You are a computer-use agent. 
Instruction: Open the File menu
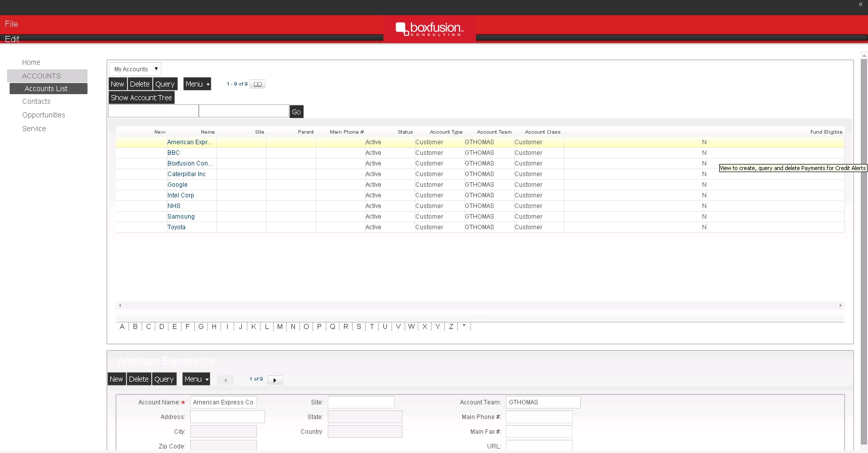click(x=12, y=24)
